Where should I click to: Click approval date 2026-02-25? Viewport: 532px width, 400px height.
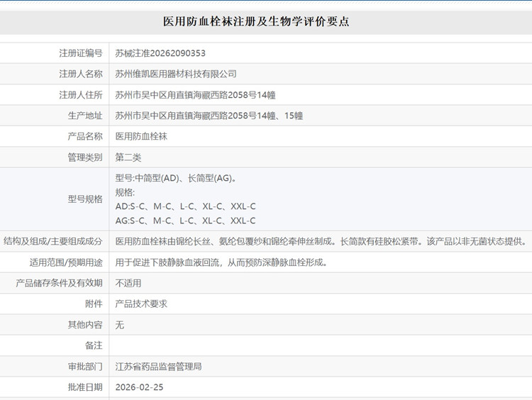[139, 387]
